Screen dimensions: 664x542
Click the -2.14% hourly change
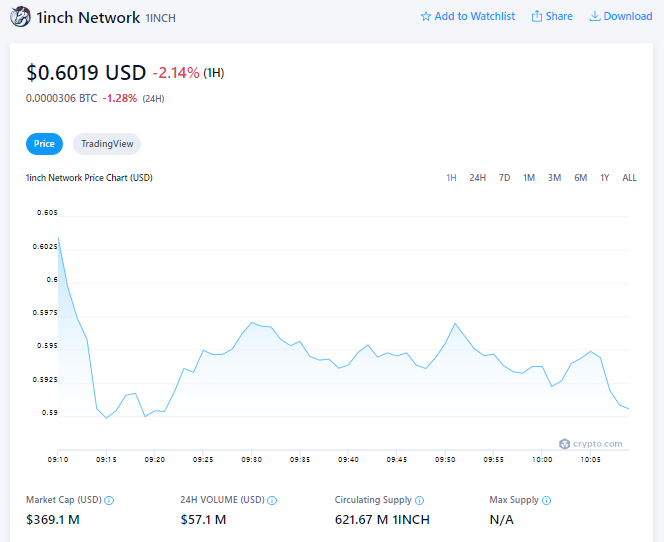pyautogui.click(x=176, y=73)
